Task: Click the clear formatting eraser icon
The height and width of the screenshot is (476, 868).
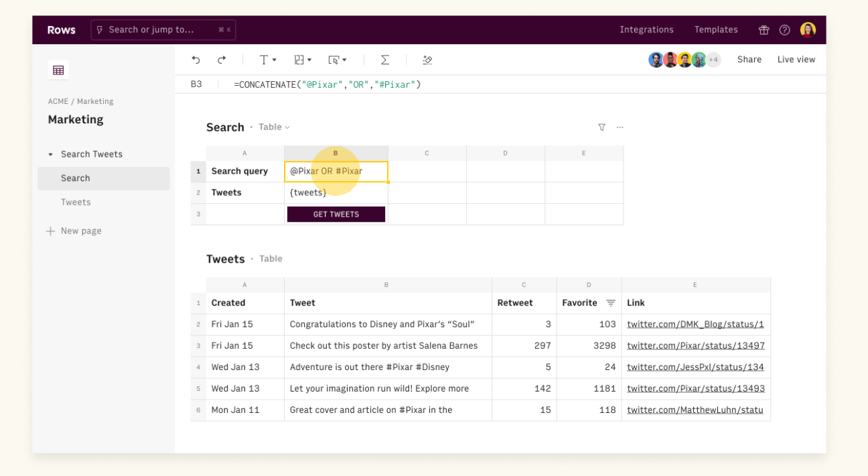Action: click(427, 60)
